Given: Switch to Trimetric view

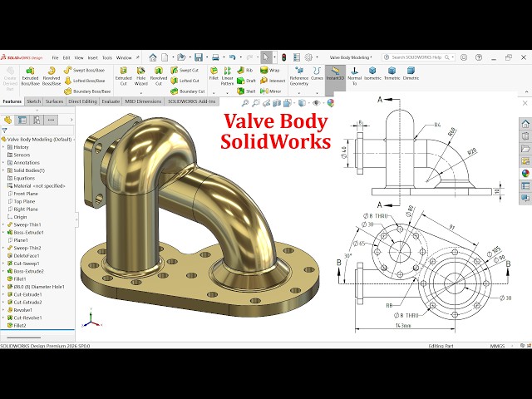Looking at the screenshot, I should tap(392, 74).
